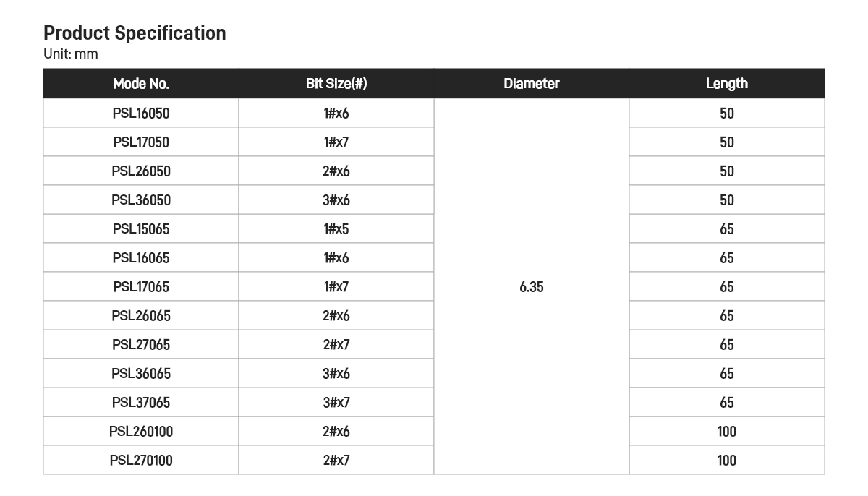Click the Bit Size(#) column header
The image size is (868, 496).
click(x=336, y=84)
